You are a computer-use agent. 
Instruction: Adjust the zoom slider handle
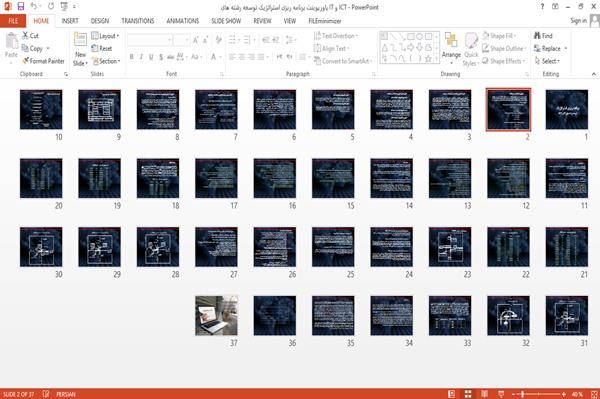(x=523, y=394)
